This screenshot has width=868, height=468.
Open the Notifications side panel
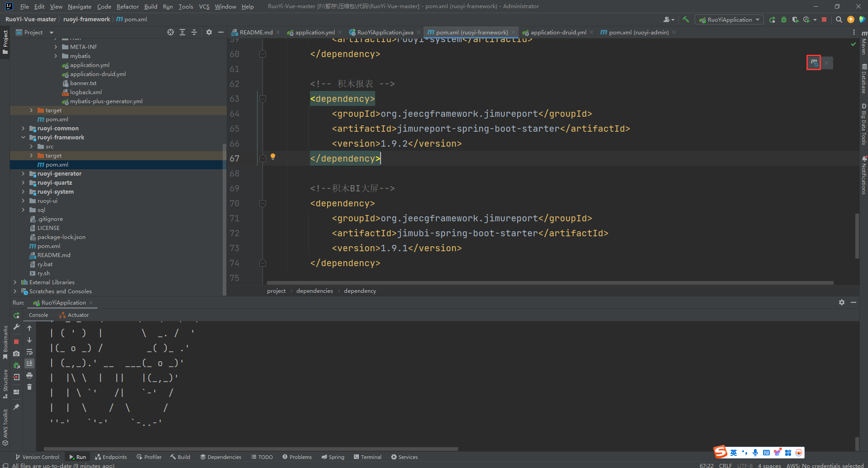pos(863,175)
